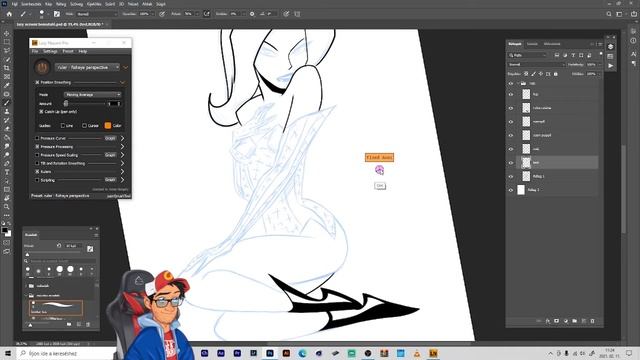Select the Move tool in the toolbar

pyautogui.click(x=7, y=33)
